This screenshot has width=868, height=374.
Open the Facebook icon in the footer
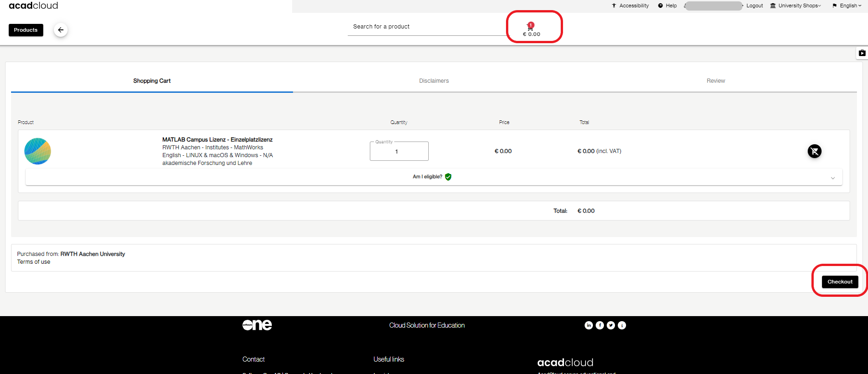[600, 325]
